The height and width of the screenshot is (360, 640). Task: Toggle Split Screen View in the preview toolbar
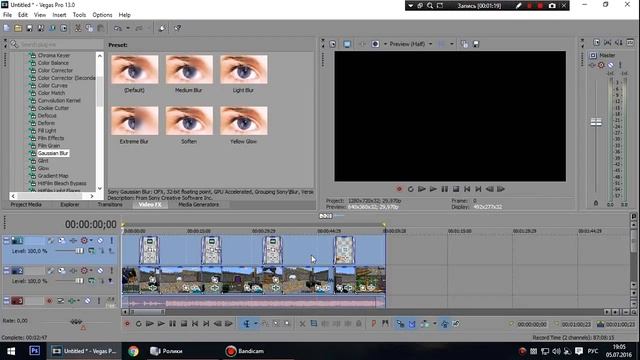(x=376, y=44)
